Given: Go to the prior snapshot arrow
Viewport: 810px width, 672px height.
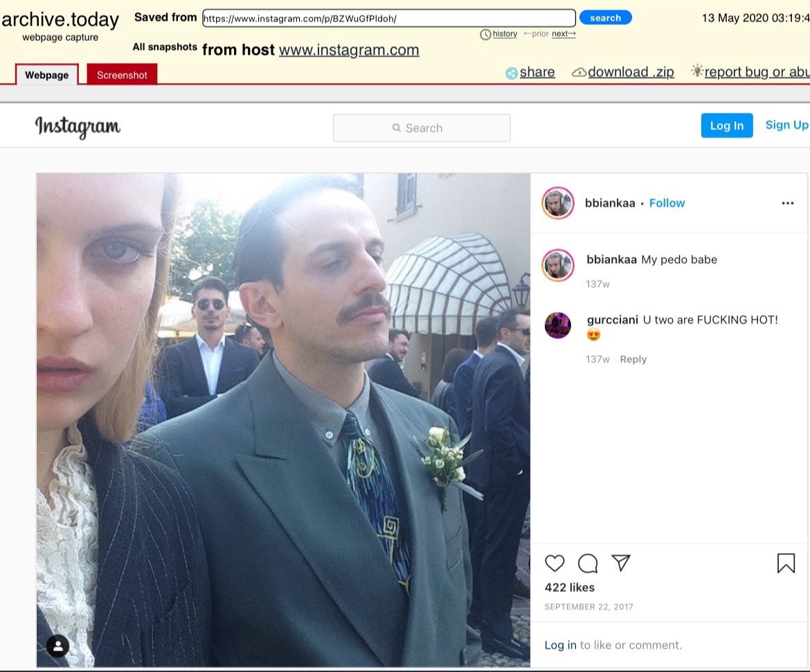Looking at the screenshot, I should (x=537, y=33).
